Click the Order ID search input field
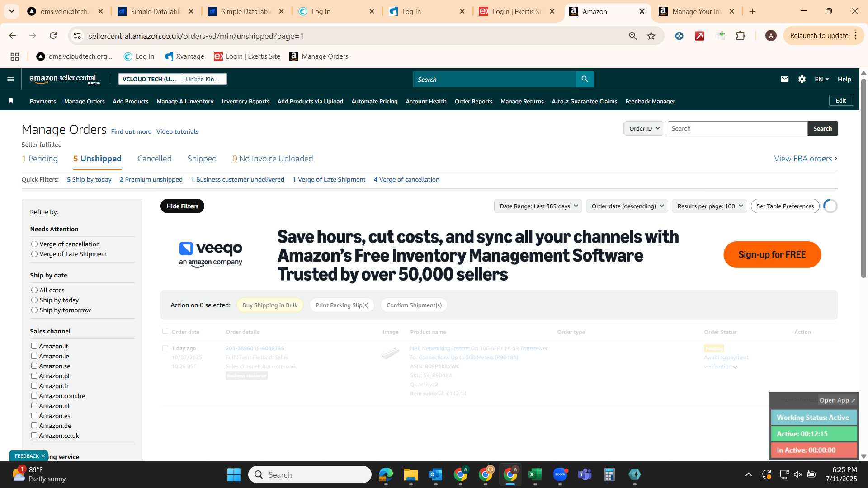Image resolution: width=868 pixels, height=488 pixels. click(737, 128)
